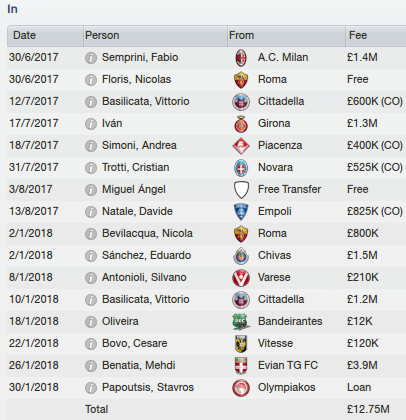Click info icon beside Semprini, Fabio
This screenshot has width=406, height=420.
point(91,58)
